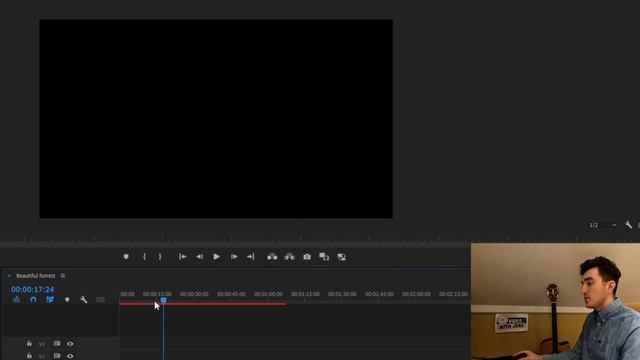This screenshot has width=640, height=360.
Task: Jump to the In point
Action: pyautogui.click(x=182, y=257)
